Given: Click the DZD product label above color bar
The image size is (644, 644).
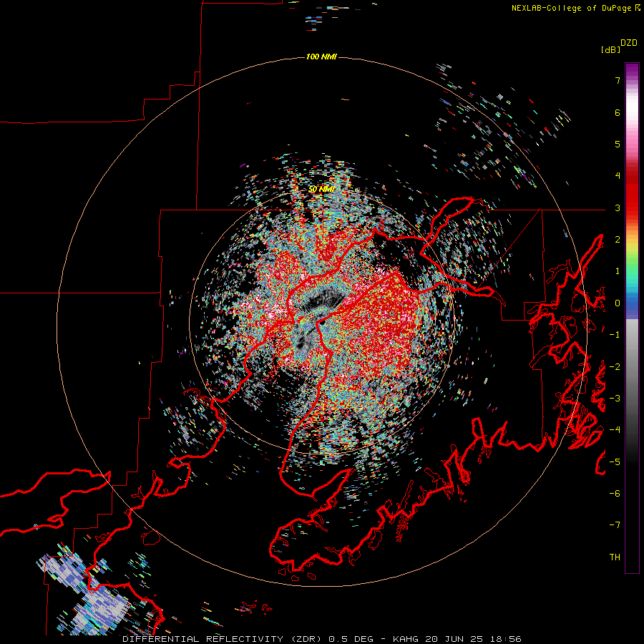Looking at the screenshot, I should 628,43.
